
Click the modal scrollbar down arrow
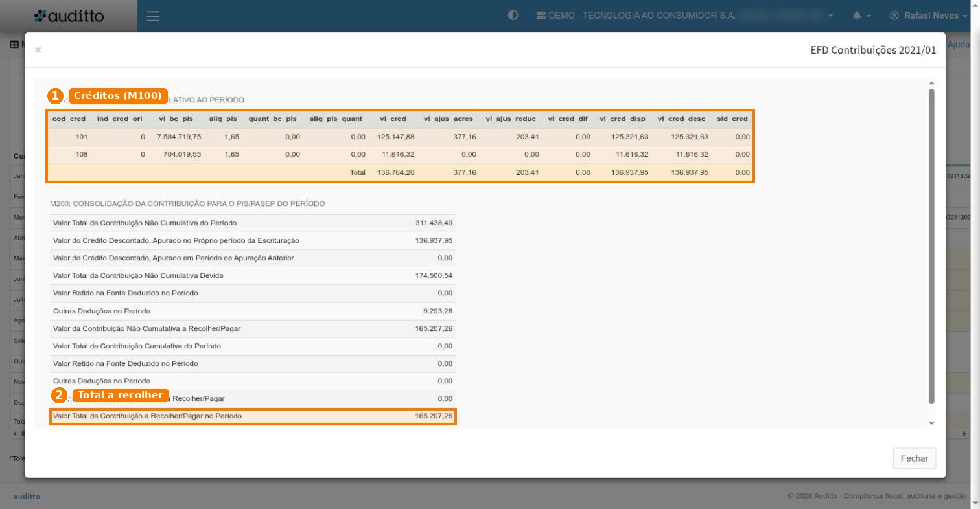[932, 423]
